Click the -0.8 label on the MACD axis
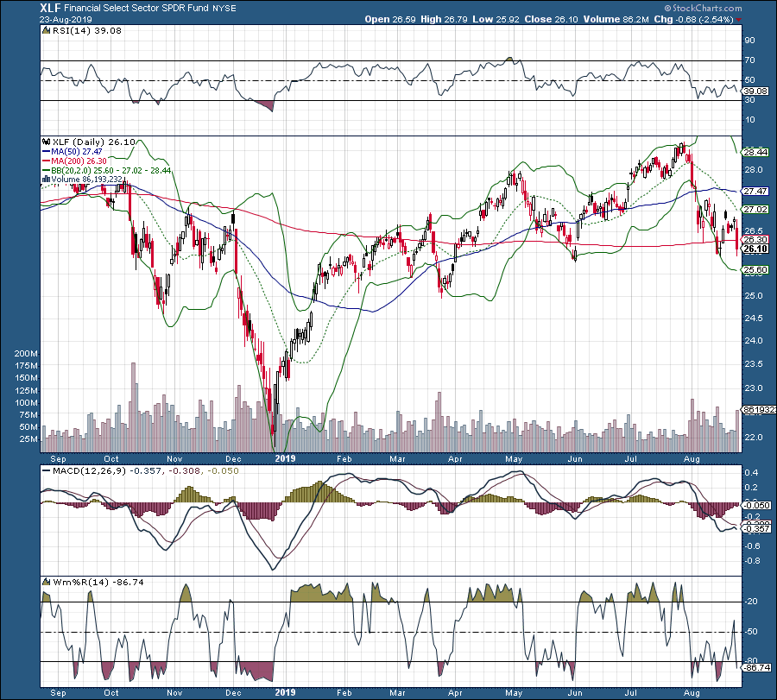777x700 pixels. (753, 561)
